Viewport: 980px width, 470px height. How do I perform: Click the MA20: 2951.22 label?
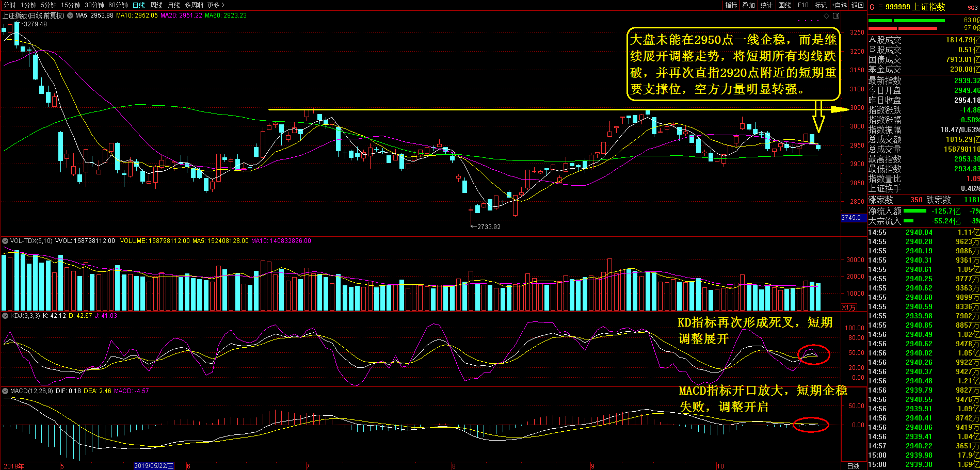[182, 15]
